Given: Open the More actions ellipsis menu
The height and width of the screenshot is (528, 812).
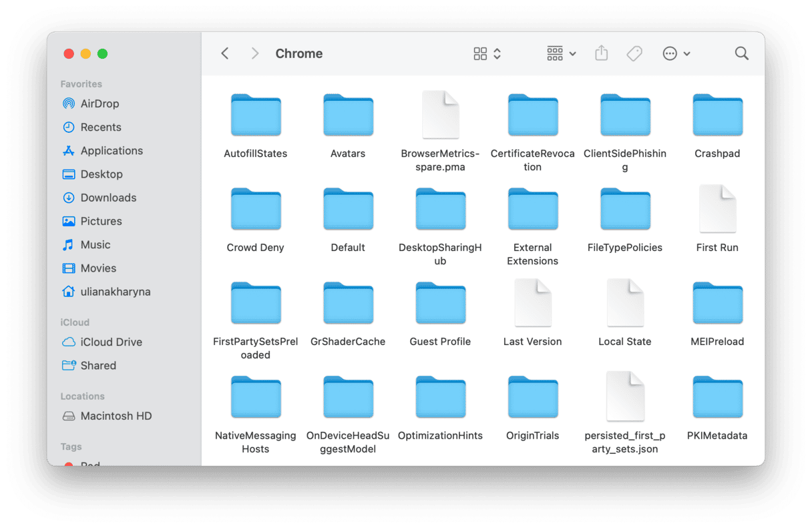Looking at the screenshot, I should coord(676,53).
